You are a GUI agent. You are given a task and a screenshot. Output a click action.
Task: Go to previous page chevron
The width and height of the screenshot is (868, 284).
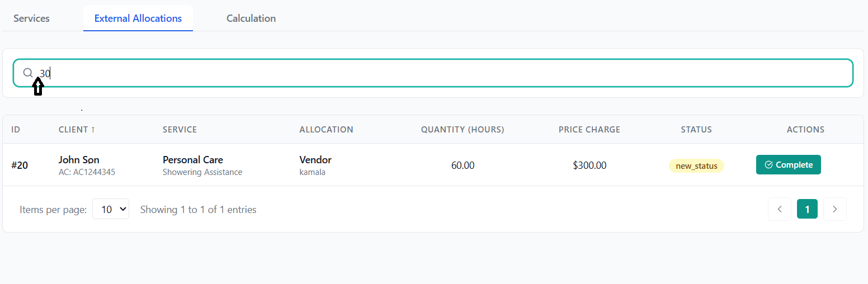pos(780,209)
